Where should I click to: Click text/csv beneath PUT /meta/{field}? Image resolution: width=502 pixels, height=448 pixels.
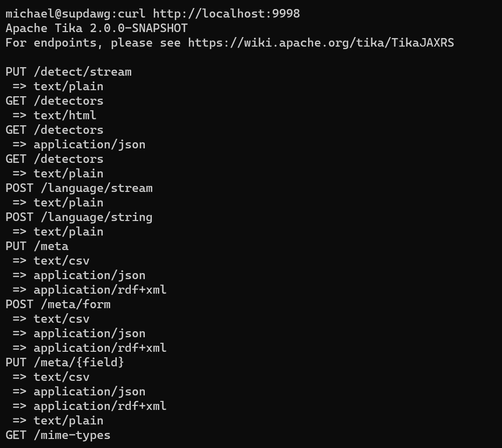click(x=61, y=377)
